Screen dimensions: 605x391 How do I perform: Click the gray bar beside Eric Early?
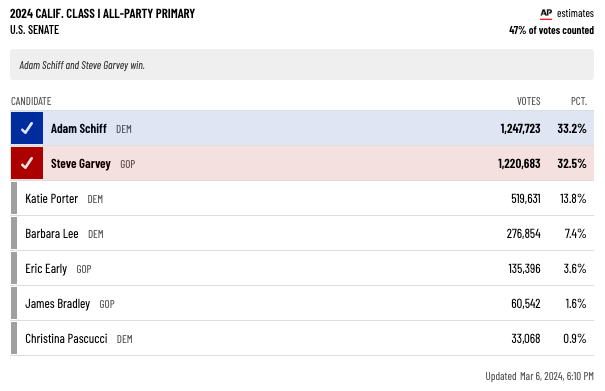(14, 268)
